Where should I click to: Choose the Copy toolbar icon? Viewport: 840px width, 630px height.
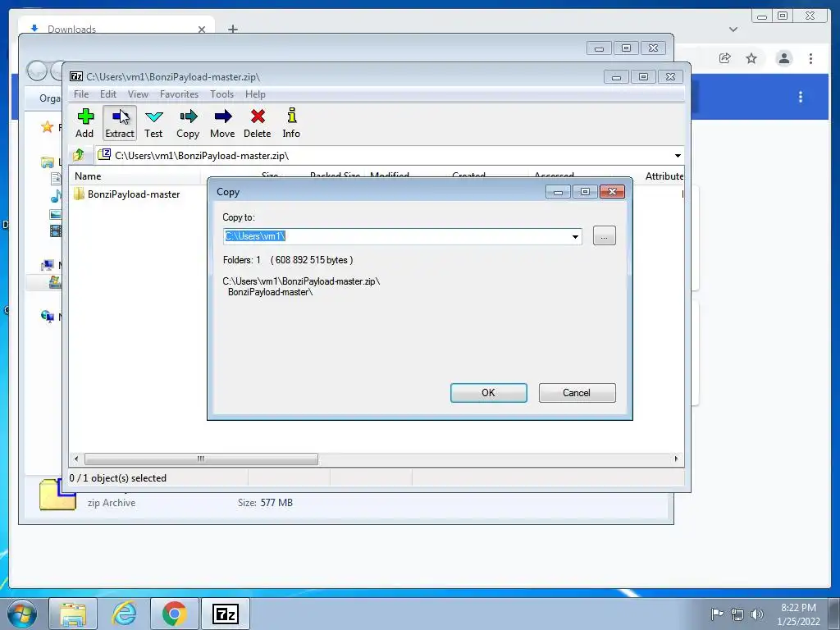pos(188,123)
